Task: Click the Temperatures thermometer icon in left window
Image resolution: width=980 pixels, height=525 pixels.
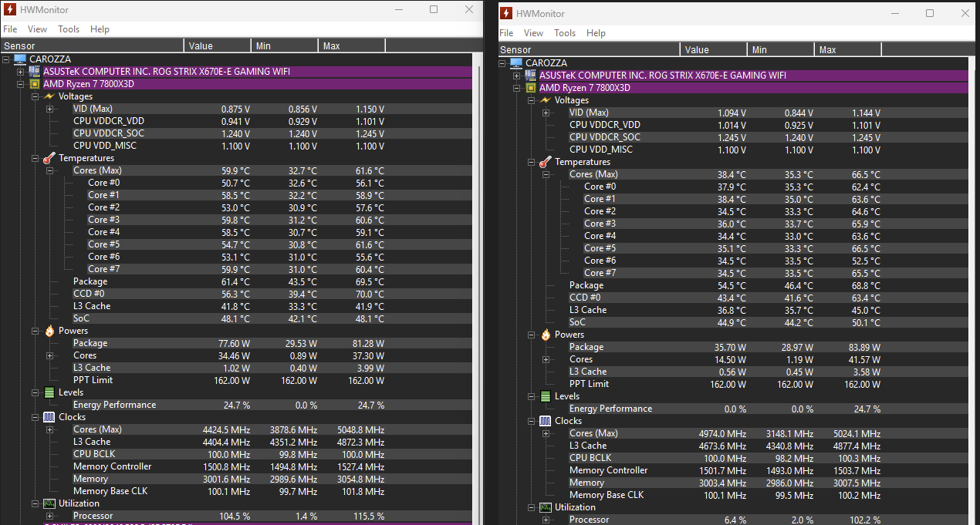Action: click(49, 158)
